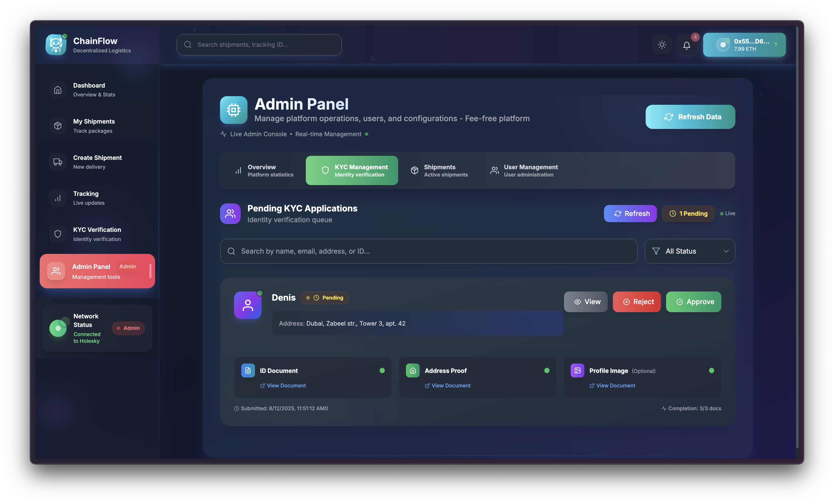
Task: Click the notification bell icon
Action: coord(686,45)
